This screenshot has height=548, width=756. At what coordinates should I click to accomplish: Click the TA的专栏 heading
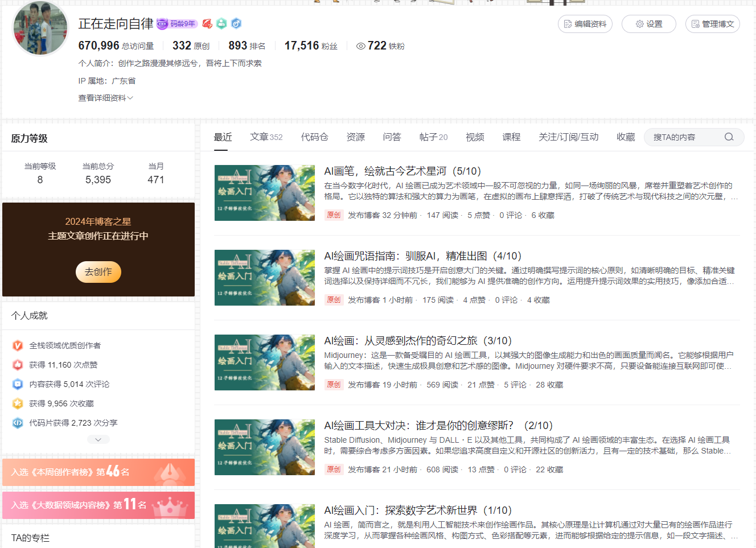point(30,538)
